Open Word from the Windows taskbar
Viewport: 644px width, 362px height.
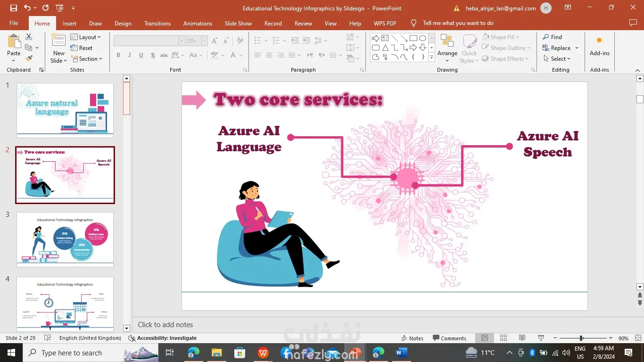pyautogui.click(x=401, y=353)
